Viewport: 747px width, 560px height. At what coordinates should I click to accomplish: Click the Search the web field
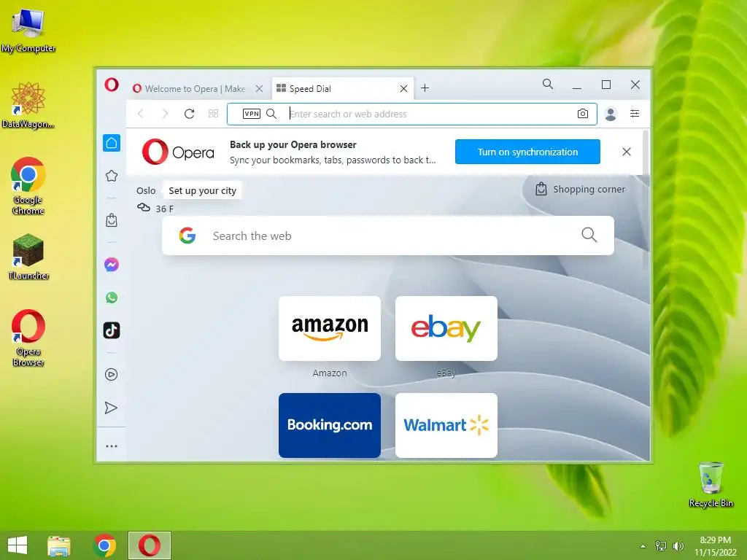[388, 236]
